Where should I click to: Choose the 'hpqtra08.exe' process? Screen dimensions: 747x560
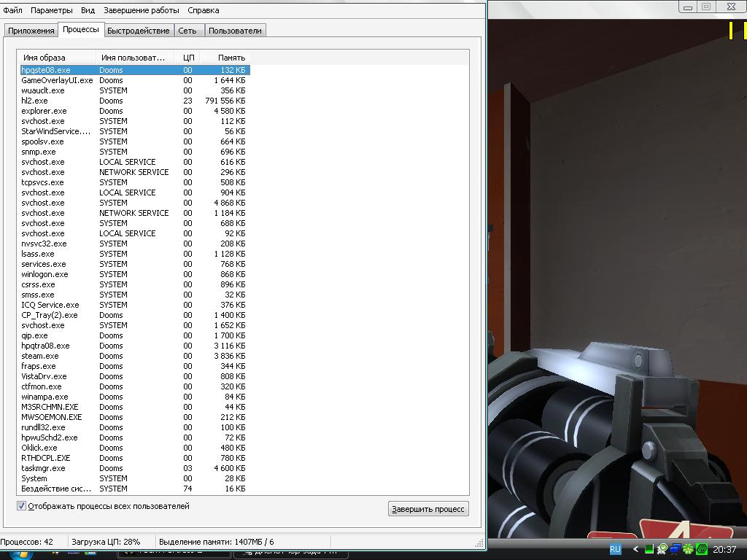(x=135, y=346)
